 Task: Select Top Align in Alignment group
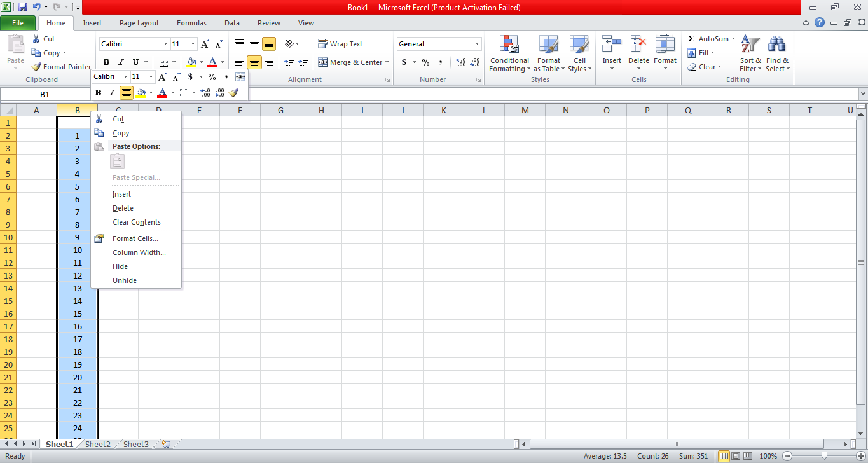coord(240,44)
